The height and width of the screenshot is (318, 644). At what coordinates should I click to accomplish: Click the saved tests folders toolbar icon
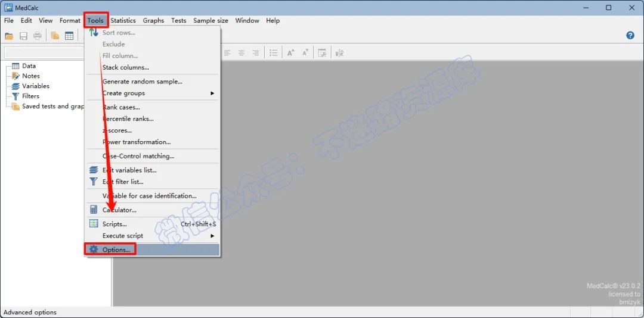coord(55,36)
